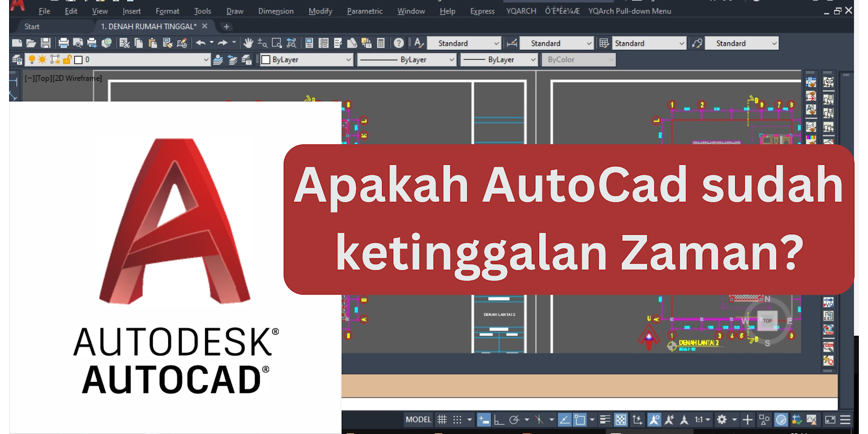
Task: Open the YQARCH menu
Action: coord(521,11)
